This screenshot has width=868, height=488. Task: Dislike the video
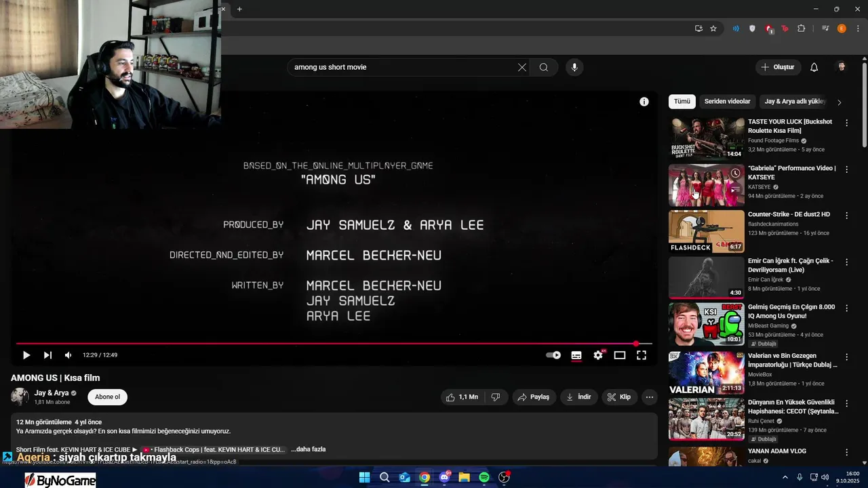(496, 397)
